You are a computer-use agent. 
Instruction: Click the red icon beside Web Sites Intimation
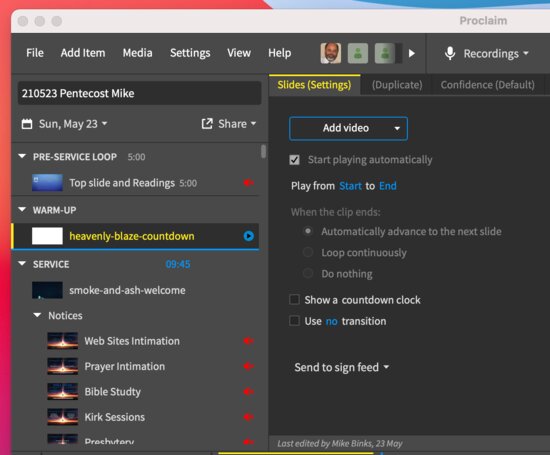[249, 341]
